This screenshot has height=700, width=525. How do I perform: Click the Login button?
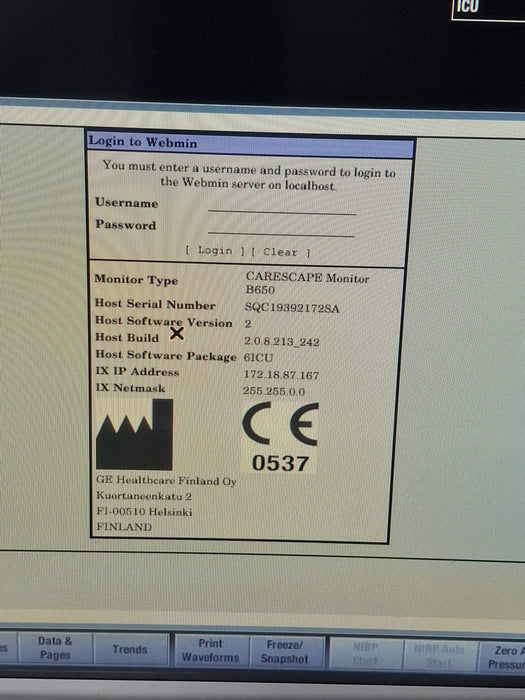tap(215, 250)
